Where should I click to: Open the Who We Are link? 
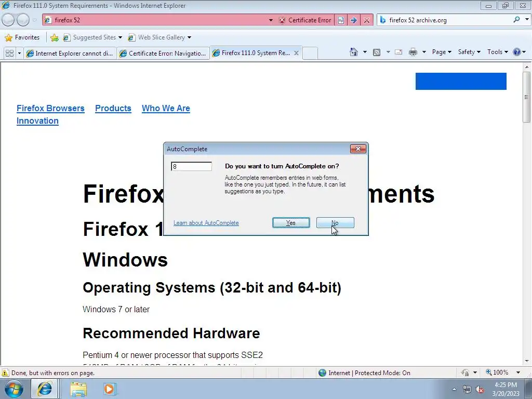click(166, 108)
